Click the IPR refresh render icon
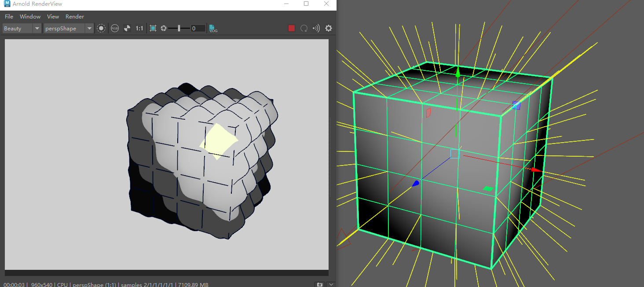The height and width of the screenshot is (287, 644). pos(304,28)
